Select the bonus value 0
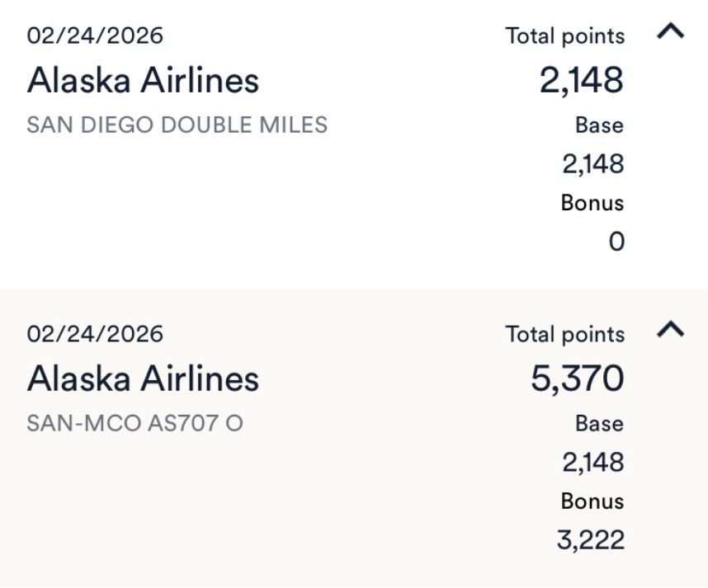The height and width of the screenshot is (588, 708). (x=616, y=242)
